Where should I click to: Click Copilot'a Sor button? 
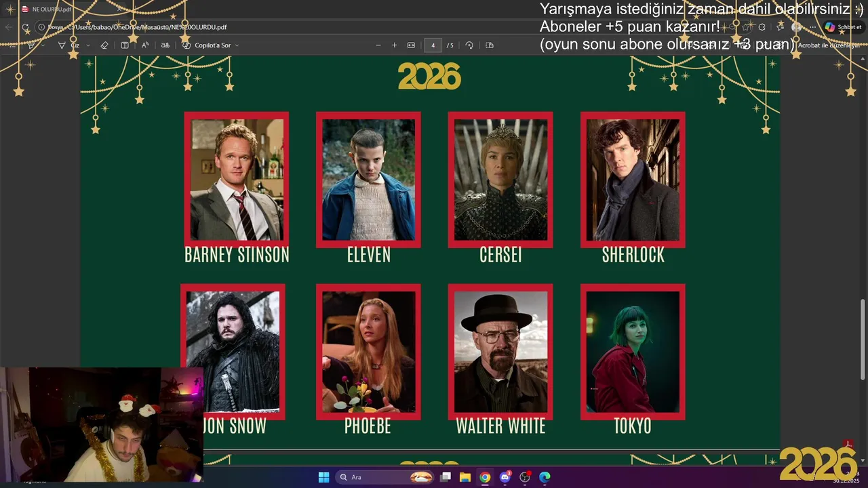tap(207, 45)
